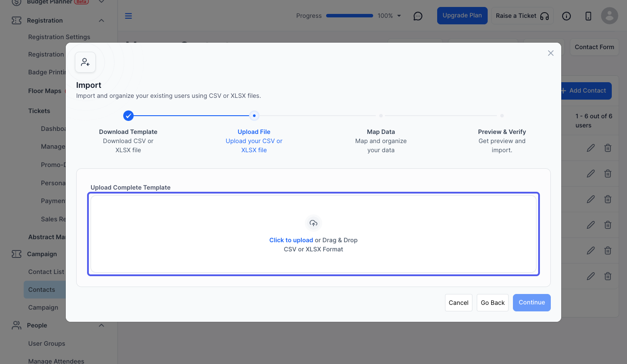Delete the first contact row trash
This screenshot has height=364, width=627.
coord(608,148)
